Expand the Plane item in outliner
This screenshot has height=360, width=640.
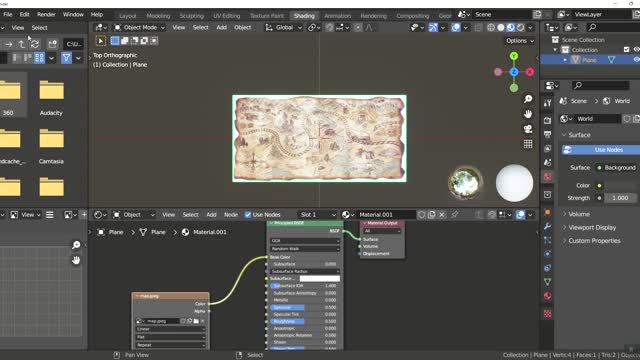[565, 60]
